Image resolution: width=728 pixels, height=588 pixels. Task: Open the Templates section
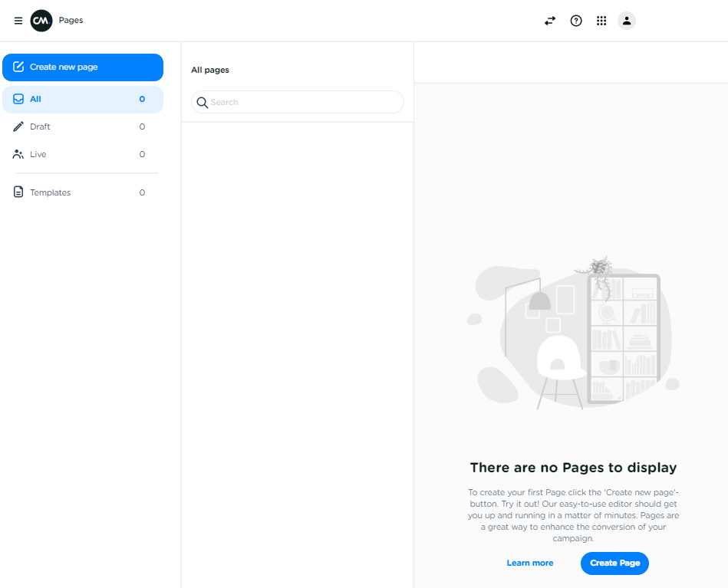83,192
